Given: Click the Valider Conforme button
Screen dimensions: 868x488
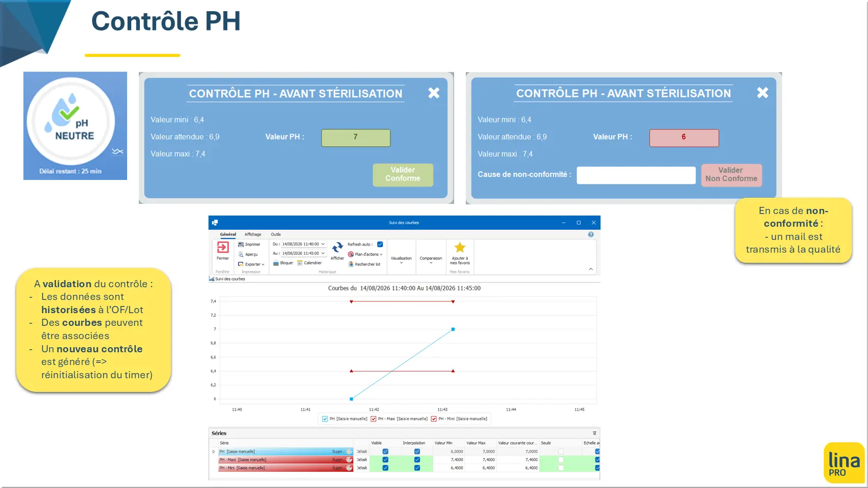Looking at the screenshot, I should [403, 174].
